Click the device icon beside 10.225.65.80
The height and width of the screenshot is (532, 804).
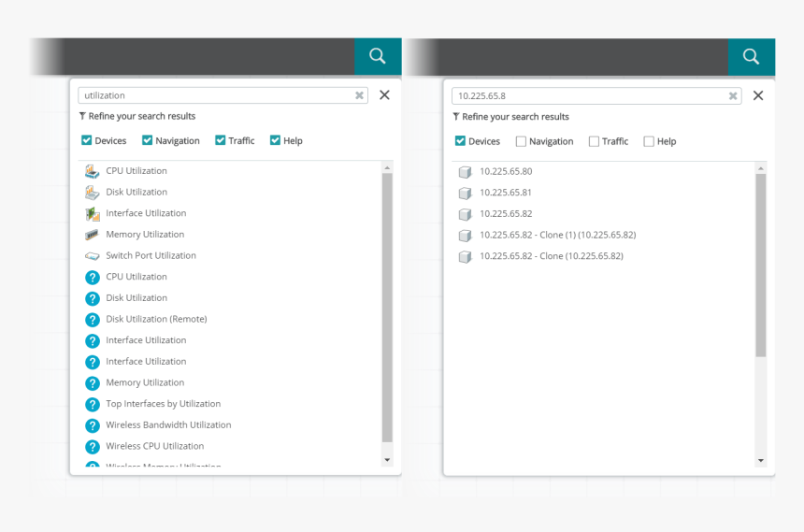pyautogui.click(x=465, y=172)
